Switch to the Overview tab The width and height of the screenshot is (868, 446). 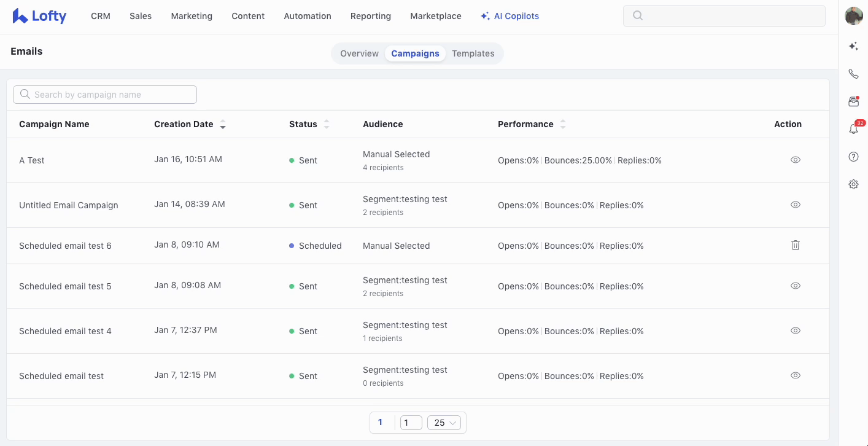(x=359, y=53)
